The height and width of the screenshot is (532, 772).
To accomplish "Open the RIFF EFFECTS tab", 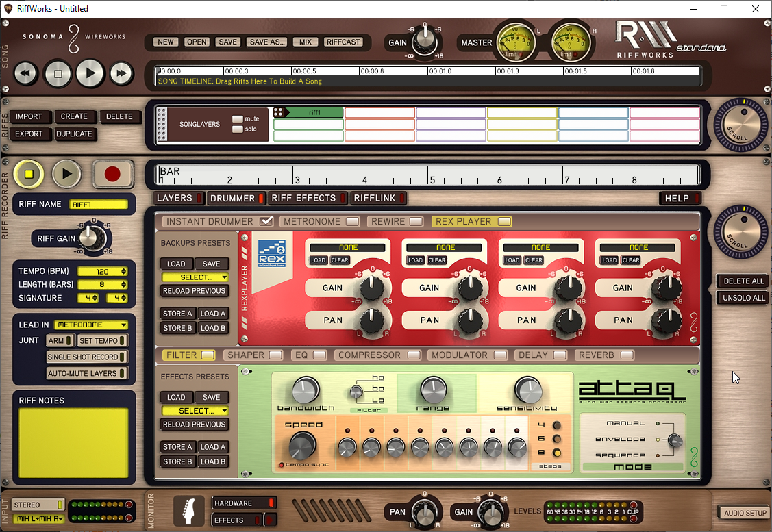I will click(x=308, y=198).
